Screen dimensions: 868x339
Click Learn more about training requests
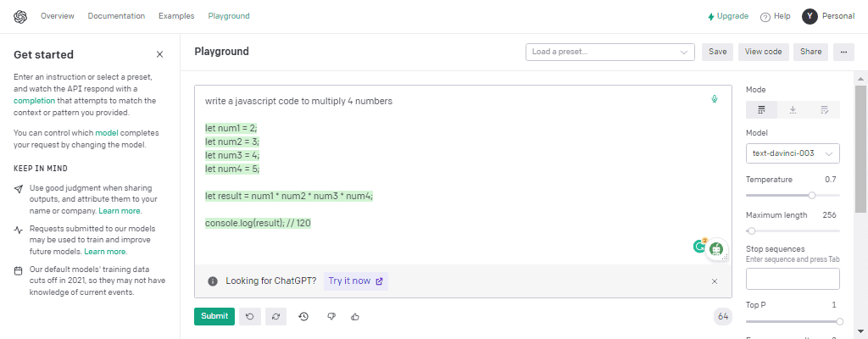[x=105, y=252]
